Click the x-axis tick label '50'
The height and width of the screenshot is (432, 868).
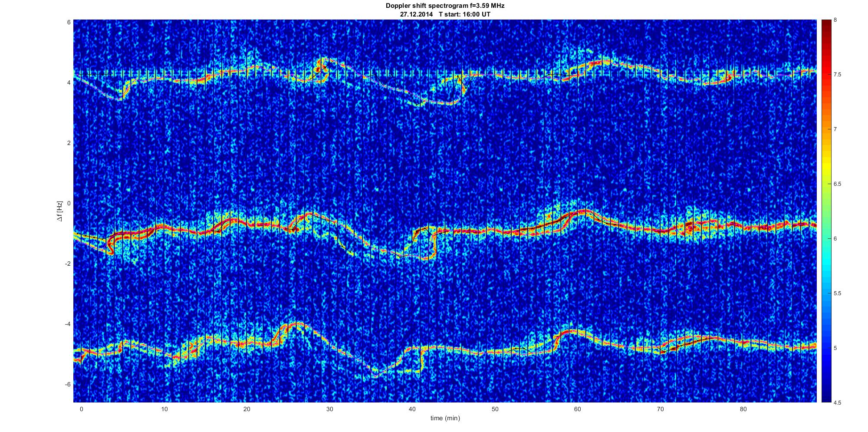[x=495, y=409]
